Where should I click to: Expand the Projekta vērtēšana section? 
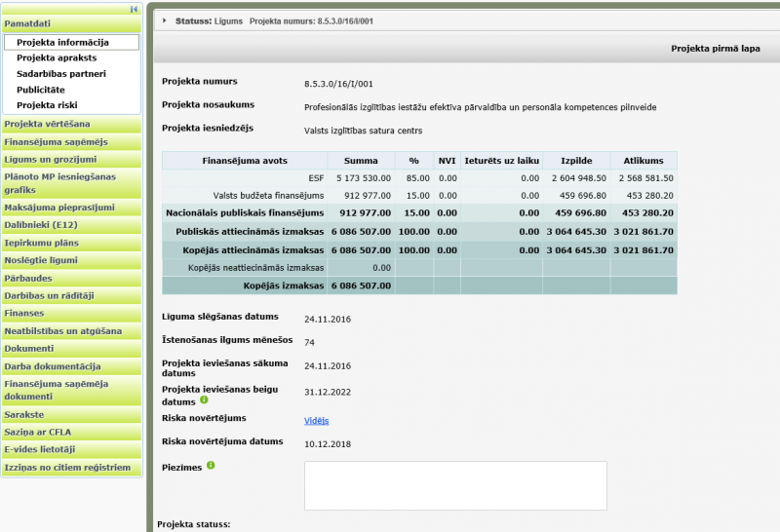[47, 124]
